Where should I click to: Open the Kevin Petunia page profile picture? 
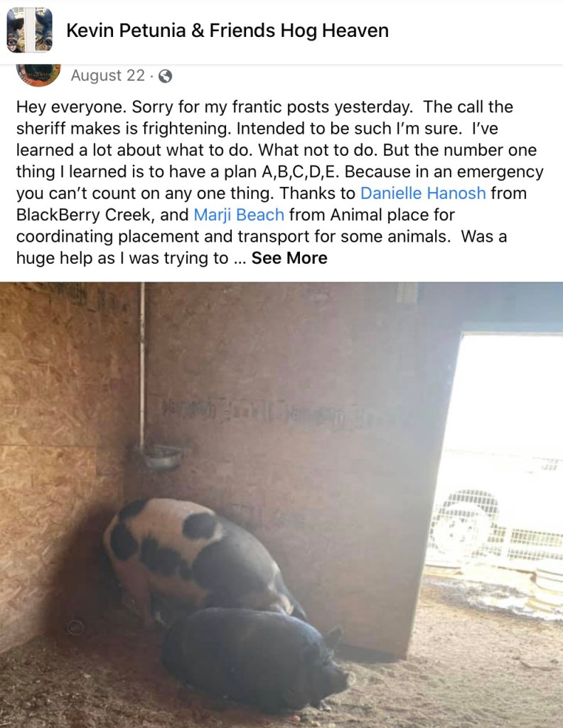(x=29, y=30)
